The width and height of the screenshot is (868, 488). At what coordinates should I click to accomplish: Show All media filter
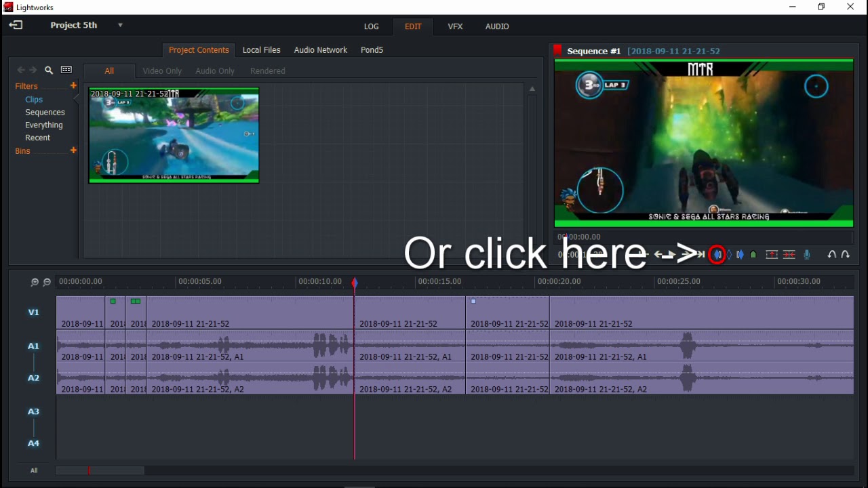(x=109, y=70)
